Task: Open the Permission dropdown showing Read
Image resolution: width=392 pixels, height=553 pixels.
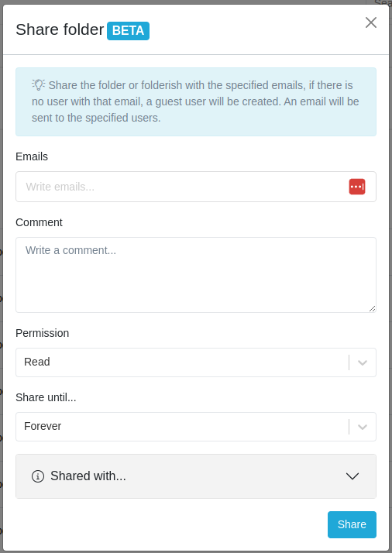Action: click(196, 362)
